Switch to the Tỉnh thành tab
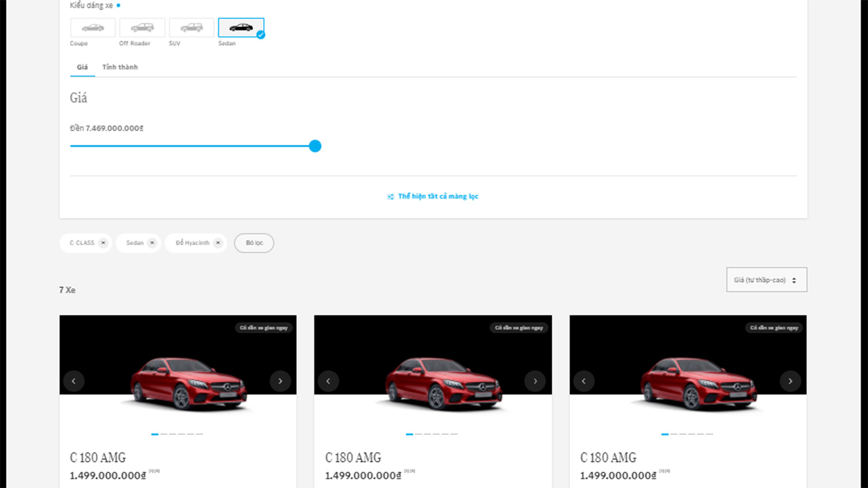 pyautogui.click(x=120, y=67)
